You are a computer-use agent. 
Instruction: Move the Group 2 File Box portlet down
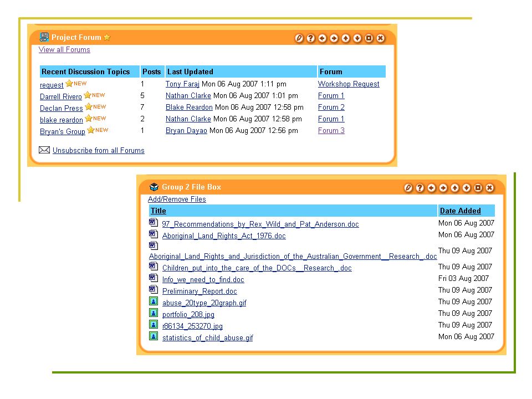pos(467,188)
